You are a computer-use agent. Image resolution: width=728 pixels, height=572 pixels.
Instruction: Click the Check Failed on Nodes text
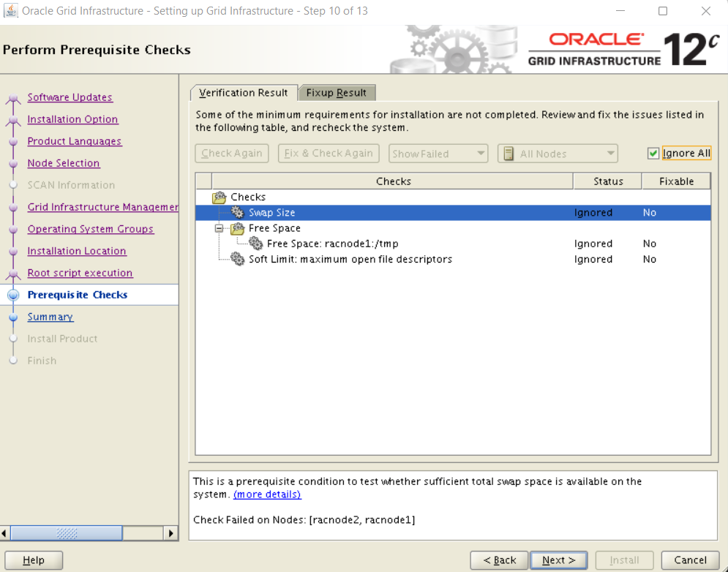(304, 520)
